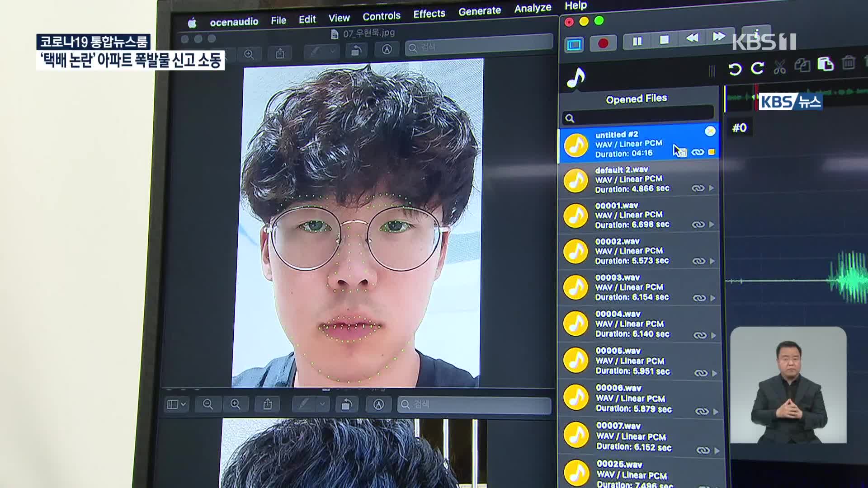Close the untitled #2 file
The width and height of the screenshot is (868, 488).
pyautogui.click(x=710, y=131)
